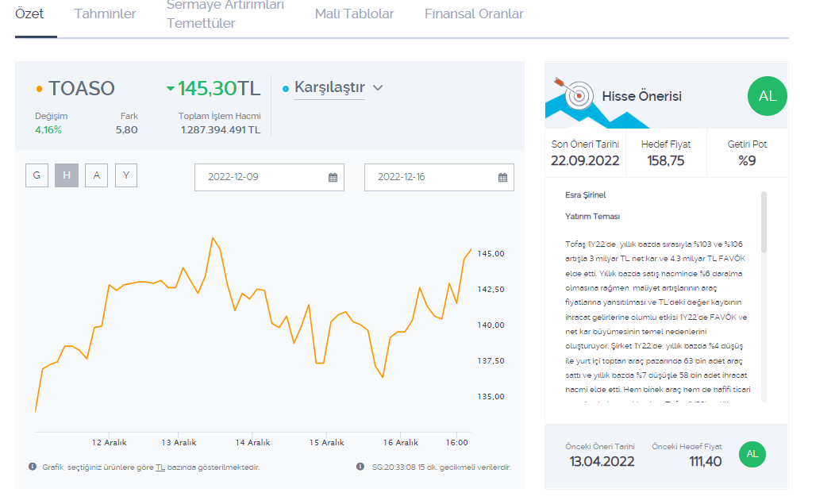Click the blue dot beside Karşılaştır
The width and height of the screenshot is (835, 504).
(286, 88)
